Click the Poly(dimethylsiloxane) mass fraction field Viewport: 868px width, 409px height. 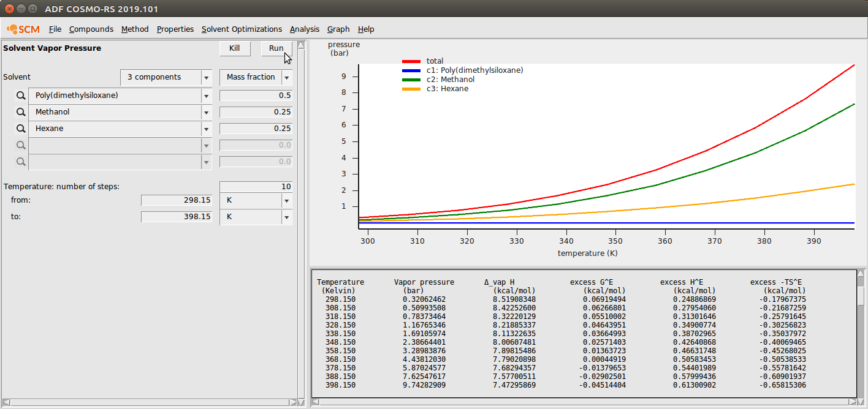(x=256, y=96)
